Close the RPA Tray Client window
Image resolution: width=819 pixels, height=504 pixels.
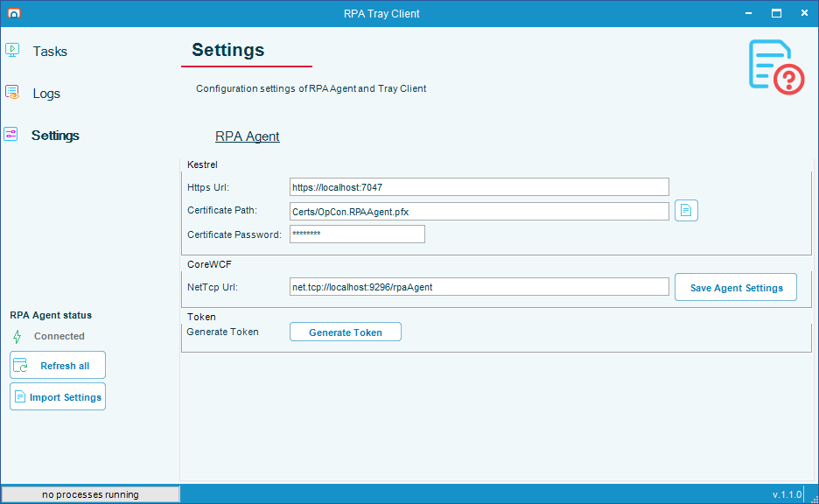tap(804, 13)
